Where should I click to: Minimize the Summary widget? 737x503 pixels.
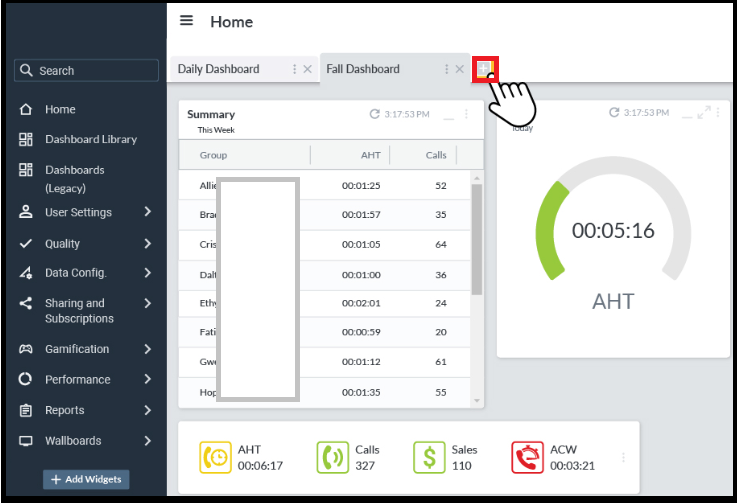(449, 118)
